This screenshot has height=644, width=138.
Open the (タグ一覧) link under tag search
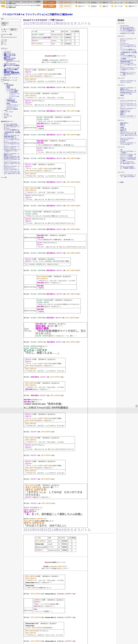4,31
